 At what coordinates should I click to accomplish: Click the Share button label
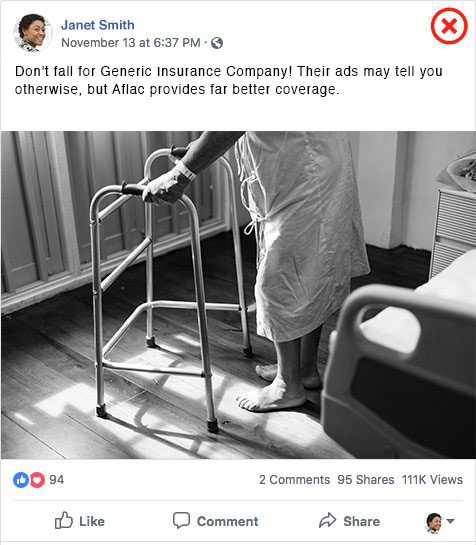(x=362, y=521)
